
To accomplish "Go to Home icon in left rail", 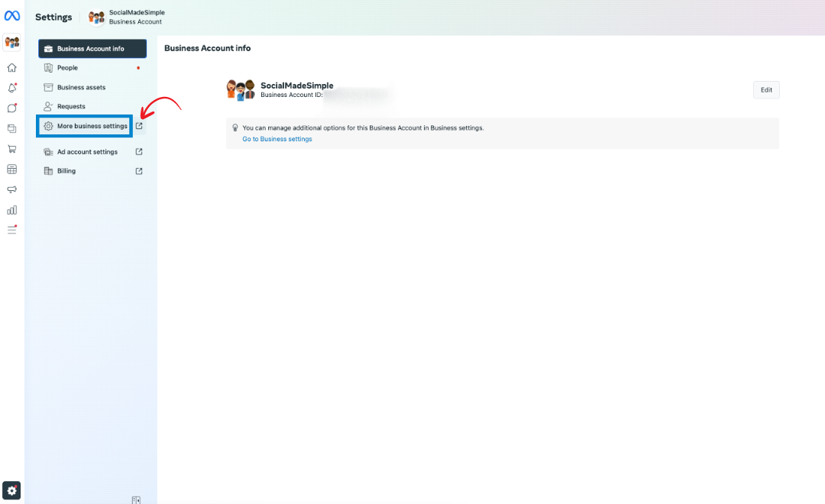I will (11, 67).
